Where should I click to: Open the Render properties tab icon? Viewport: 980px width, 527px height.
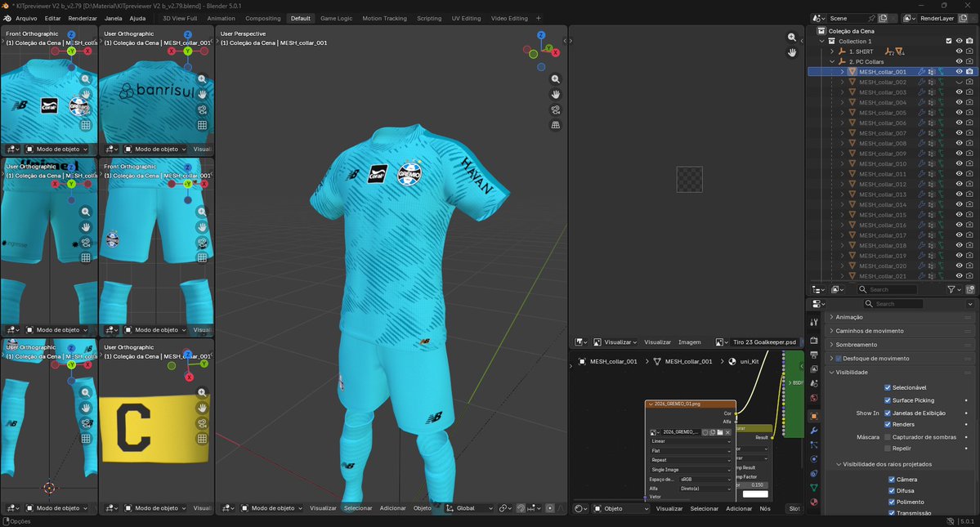click(x=814, y=340)
